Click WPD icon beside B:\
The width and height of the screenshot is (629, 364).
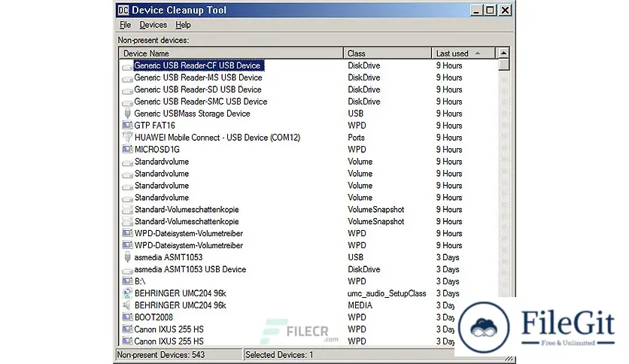[x=127, y=281]
